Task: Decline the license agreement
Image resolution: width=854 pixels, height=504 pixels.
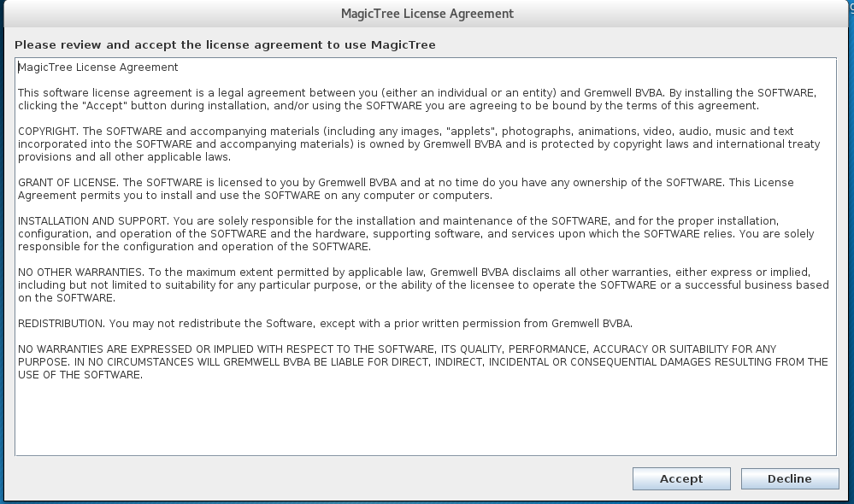Action: pos(789,478)
